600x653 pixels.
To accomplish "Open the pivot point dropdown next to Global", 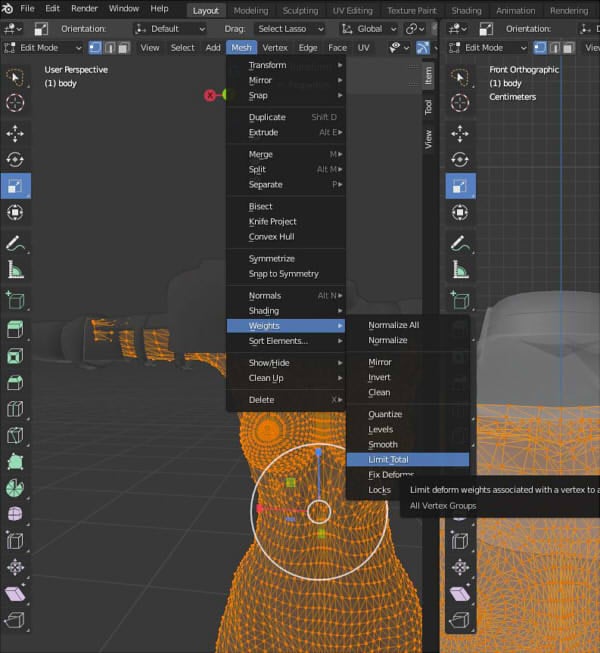I will 414,29.
